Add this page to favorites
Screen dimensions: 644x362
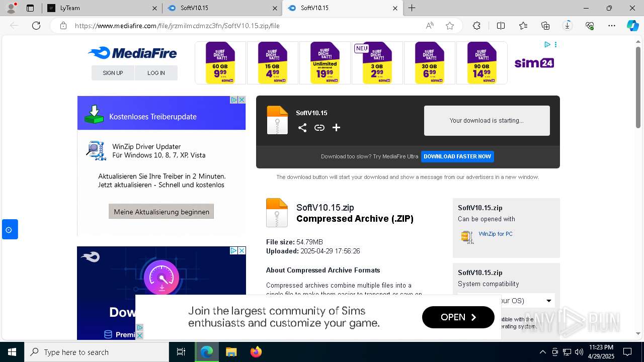450,26
